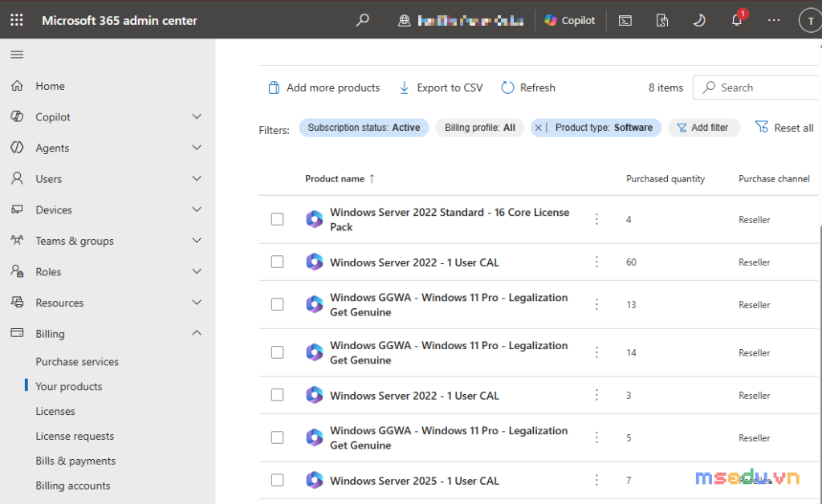
Task: Open the Licenses page
Action: click(x=55, y=411)
